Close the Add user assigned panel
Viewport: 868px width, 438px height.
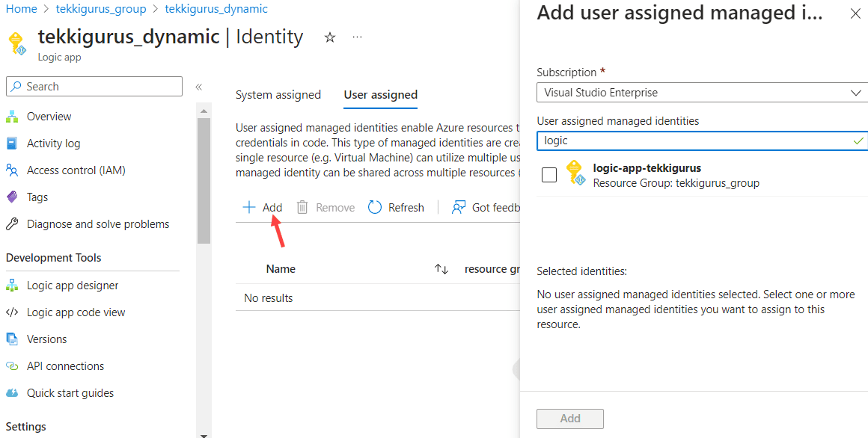(x=855, y=13)
